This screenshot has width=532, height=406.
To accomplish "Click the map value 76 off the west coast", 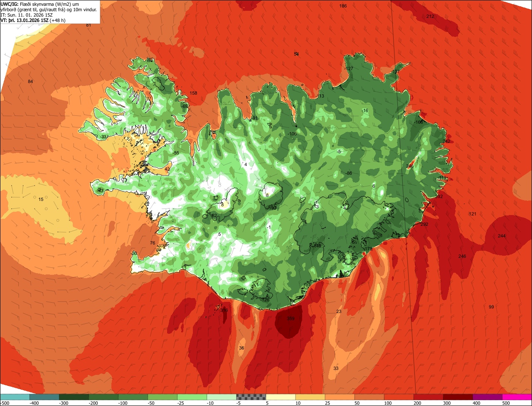I will [153, 243].
